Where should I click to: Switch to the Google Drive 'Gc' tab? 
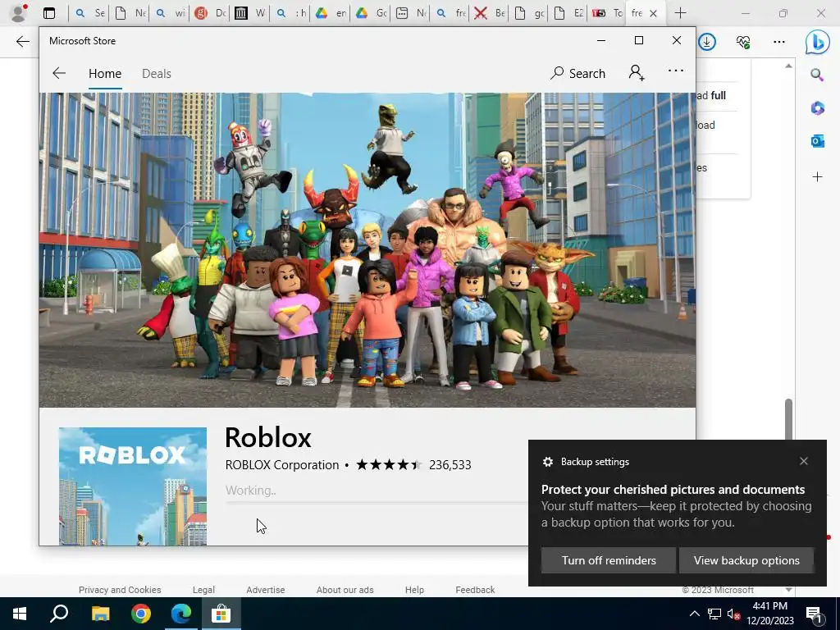[x=370, y=13]
